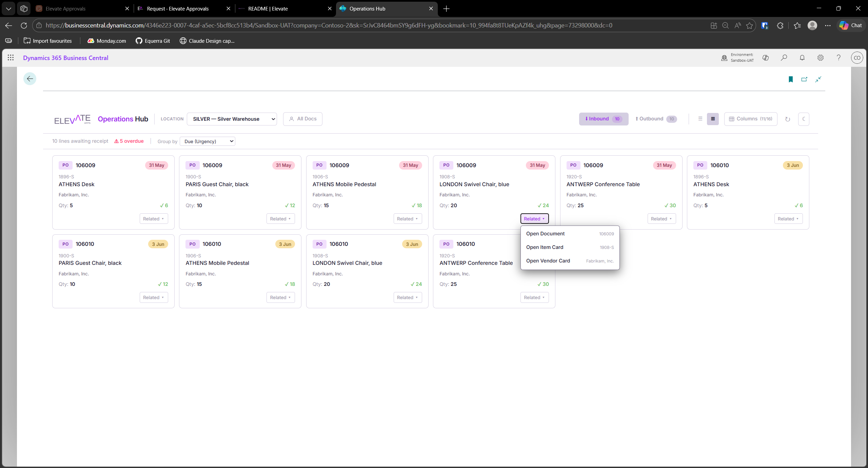Refresh the Operations Hub data

tap(788, 119)
